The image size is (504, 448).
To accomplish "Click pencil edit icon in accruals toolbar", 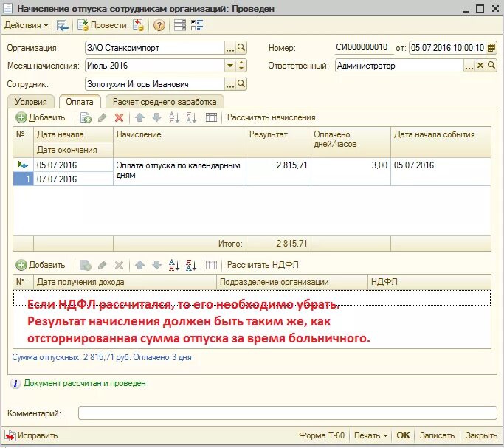I will click(103, 117).
